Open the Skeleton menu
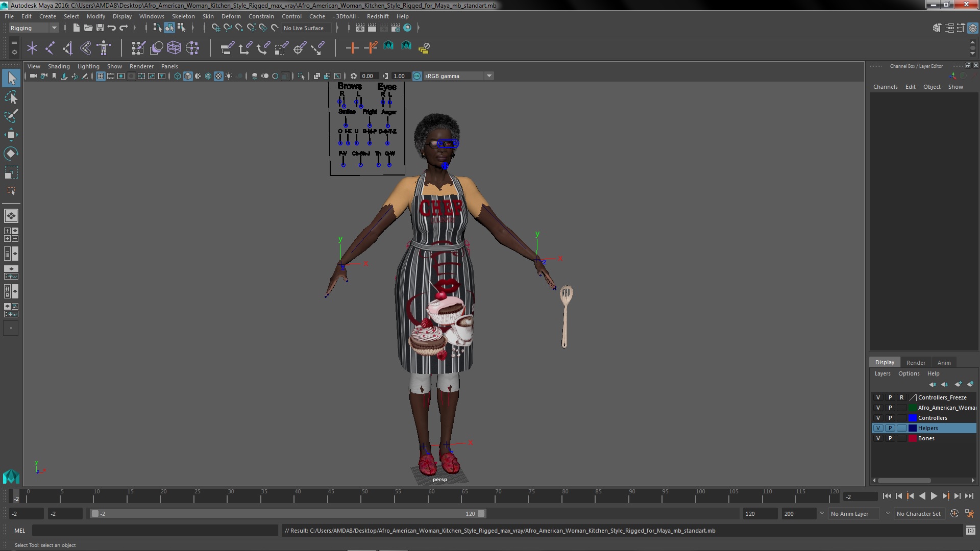The height and width of the screenshot is (551, 980). coord(183,16)
